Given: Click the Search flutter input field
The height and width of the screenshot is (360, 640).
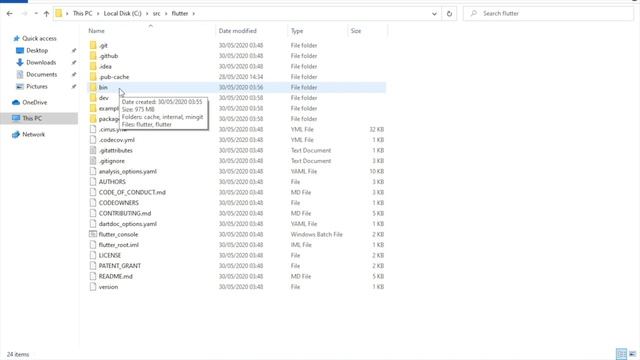Looking at the screenshot, I should [x=548, y=13].
